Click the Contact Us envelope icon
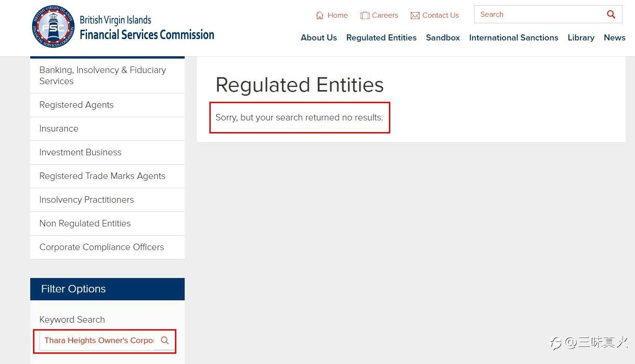 tap(415, 15)
